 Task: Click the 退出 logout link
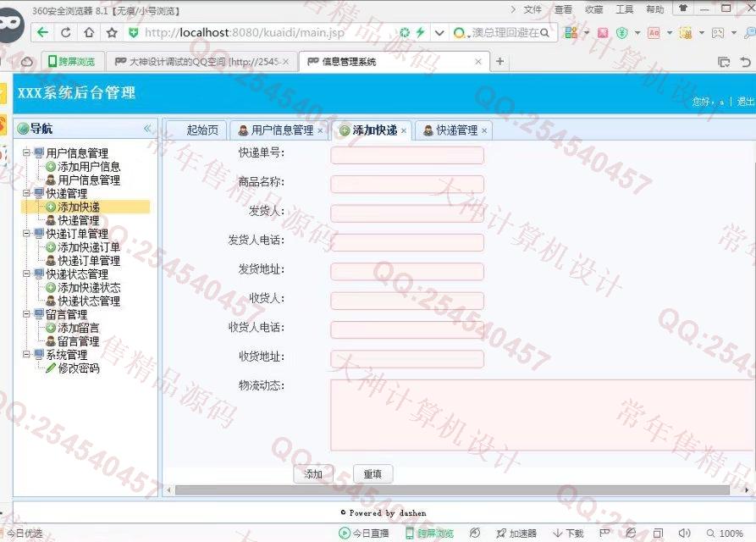click(x=745, y=102)
